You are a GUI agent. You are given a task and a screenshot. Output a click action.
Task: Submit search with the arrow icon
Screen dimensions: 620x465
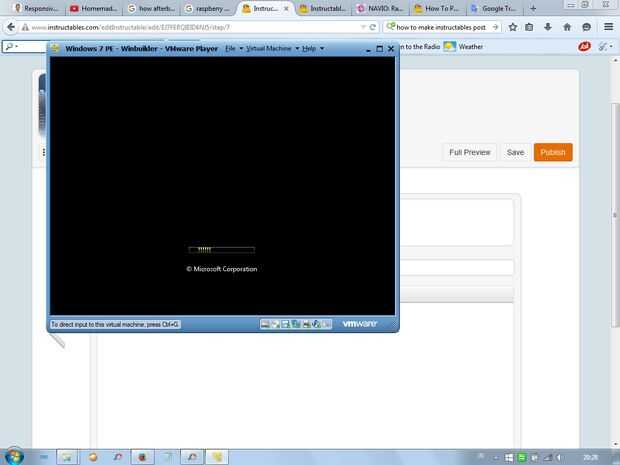(495, 27)
